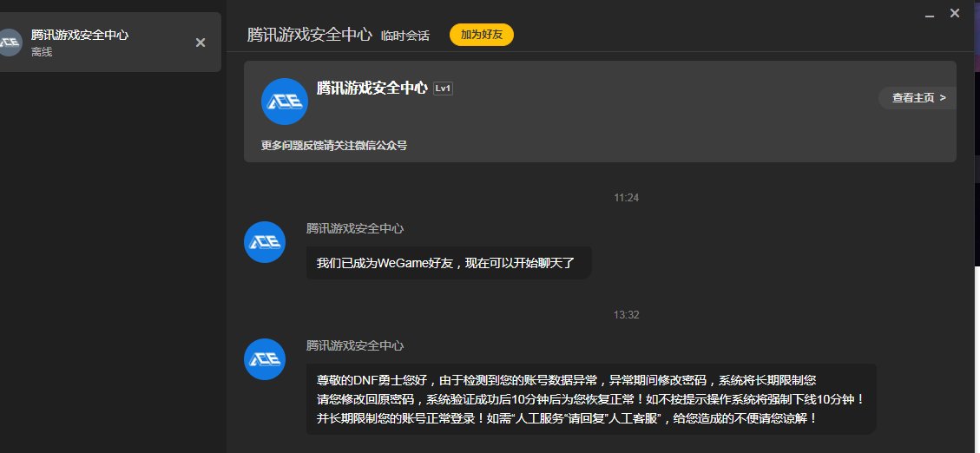Minimize the chat window

[x=930, y=14]
